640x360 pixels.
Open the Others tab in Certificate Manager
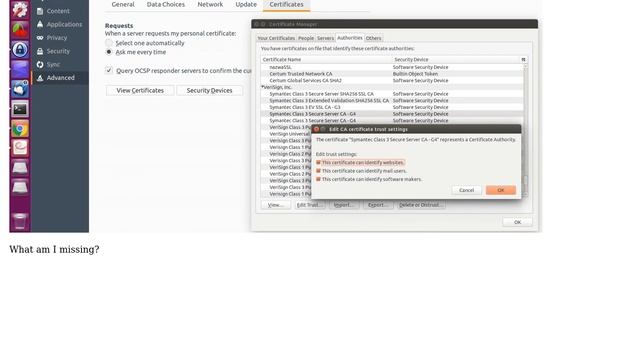click(373, 38)
